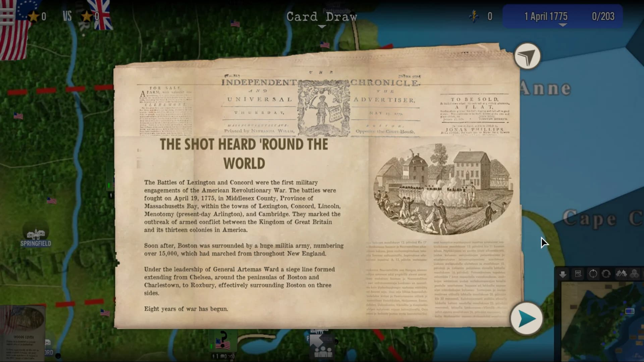The width and height of the screenshot is (644, 362).
Task: Click the crossed flags icon above minimap
Action: 621,274
